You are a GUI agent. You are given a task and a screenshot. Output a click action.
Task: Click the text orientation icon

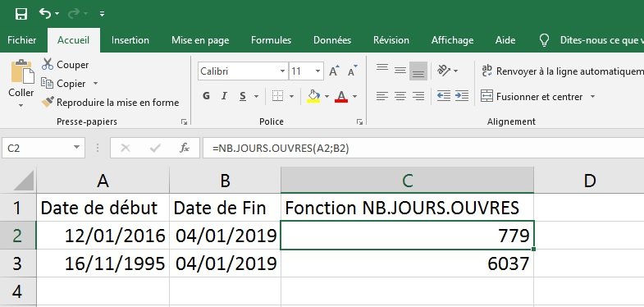pos(444,71)
